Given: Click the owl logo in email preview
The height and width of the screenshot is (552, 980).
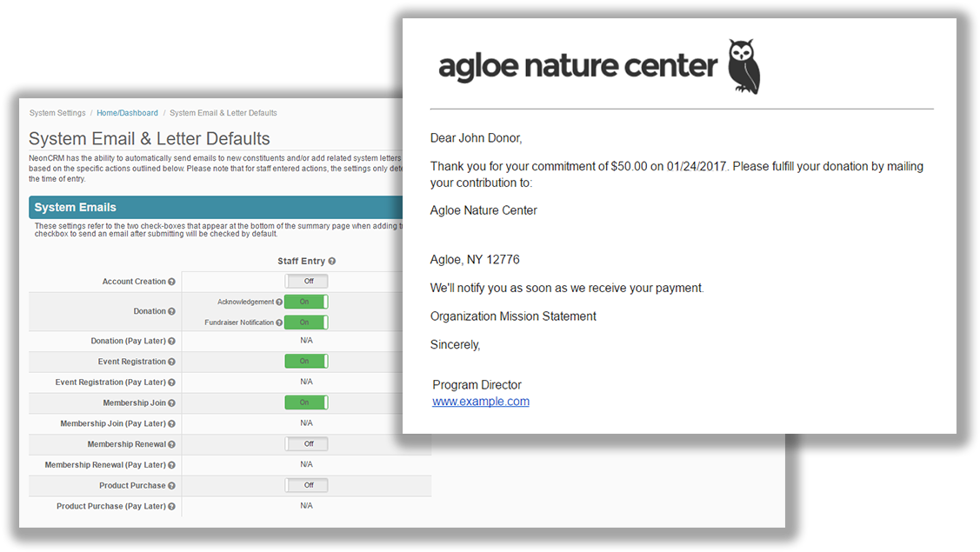Looking at the screenshot, I should (743, 67).
